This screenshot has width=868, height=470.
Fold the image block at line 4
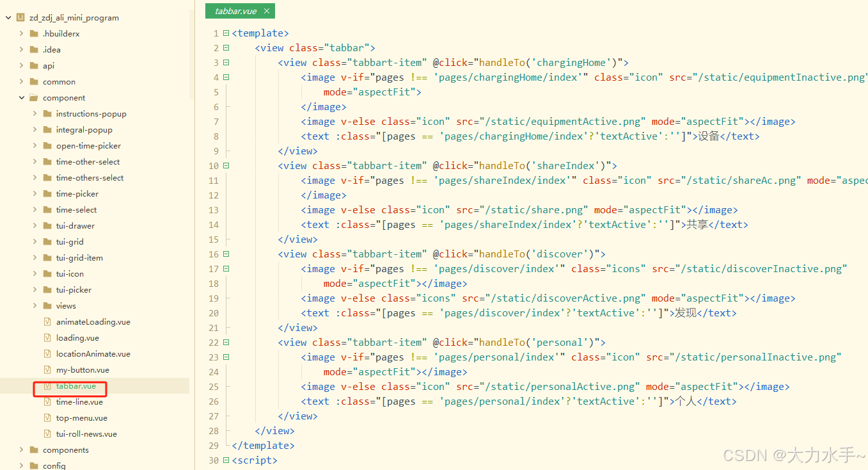(226, 77)
